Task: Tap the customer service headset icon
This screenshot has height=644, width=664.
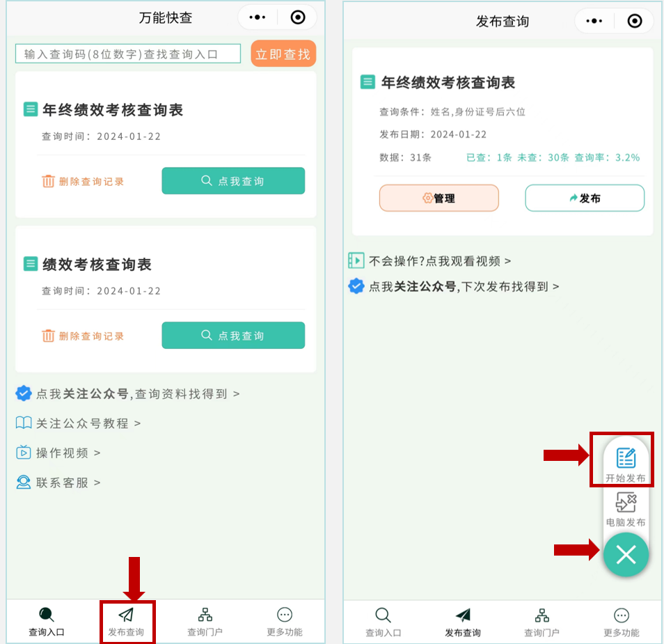Action: 24,482
